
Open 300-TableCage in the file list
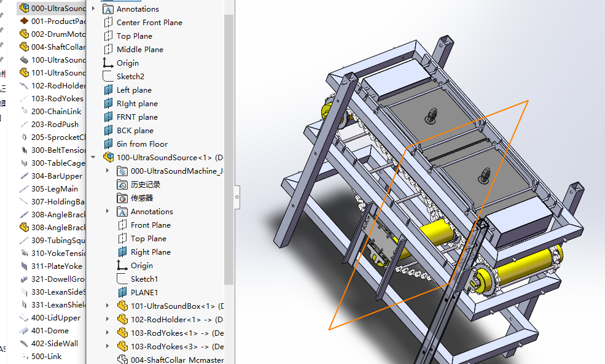[x=58, y=163]
